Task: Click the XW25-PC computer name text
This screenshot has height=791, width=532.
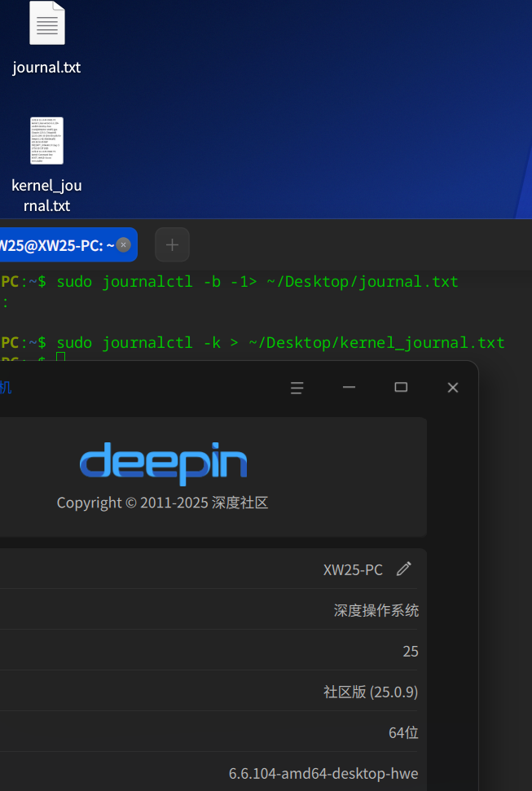Action: [353, 569]
